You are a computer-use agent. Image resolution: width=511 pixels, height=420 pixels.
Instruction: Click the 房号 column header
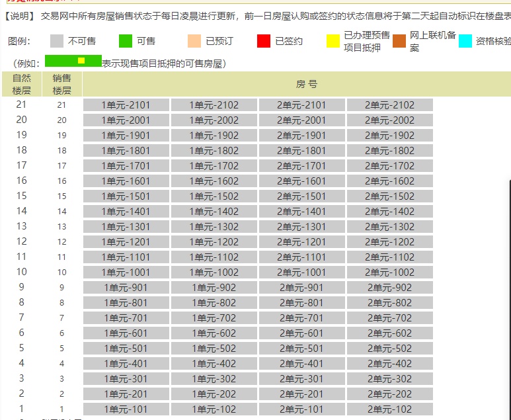pos(306,84)
